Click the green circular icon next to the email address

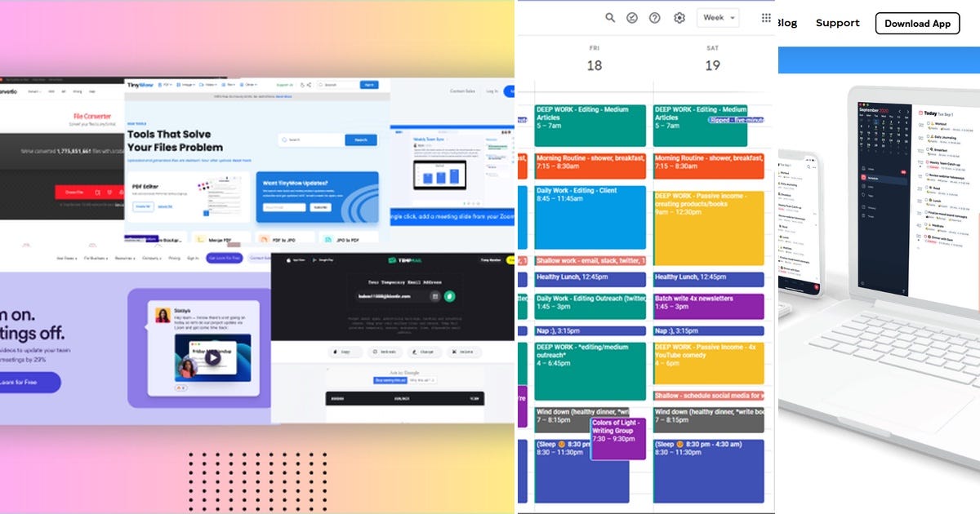pyautogui.click(x=449, y=297)
